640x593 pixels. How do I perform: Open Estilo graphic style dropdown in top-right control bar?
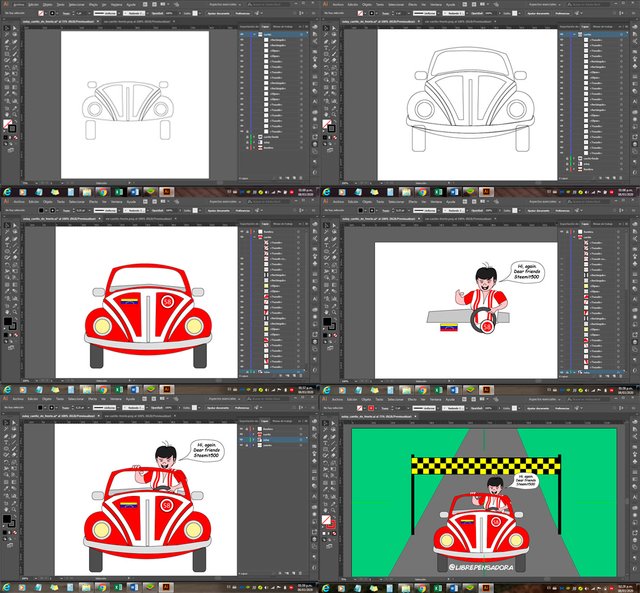click(519, 13)
